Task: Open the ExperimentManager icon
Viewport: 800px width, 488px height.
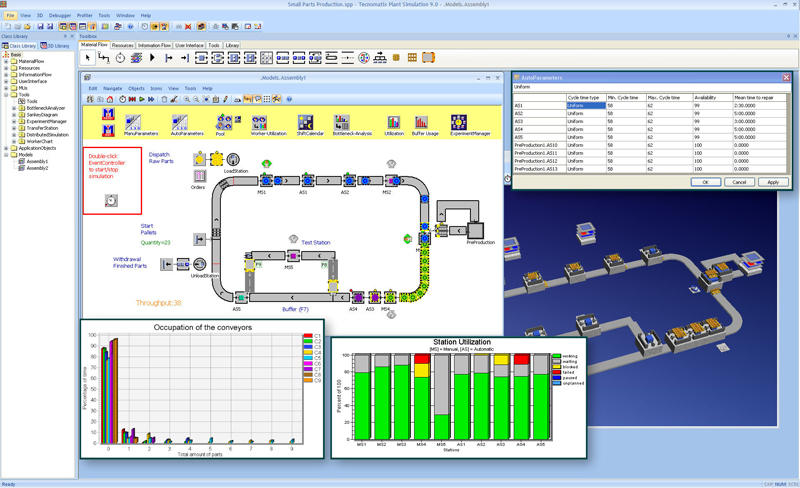Action: click(459, 123)
